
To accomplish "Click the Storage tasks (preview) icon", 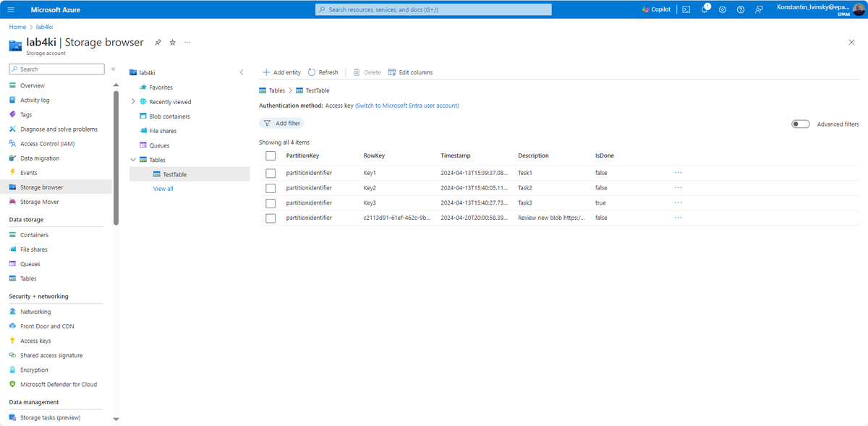I will click(13, 417).
